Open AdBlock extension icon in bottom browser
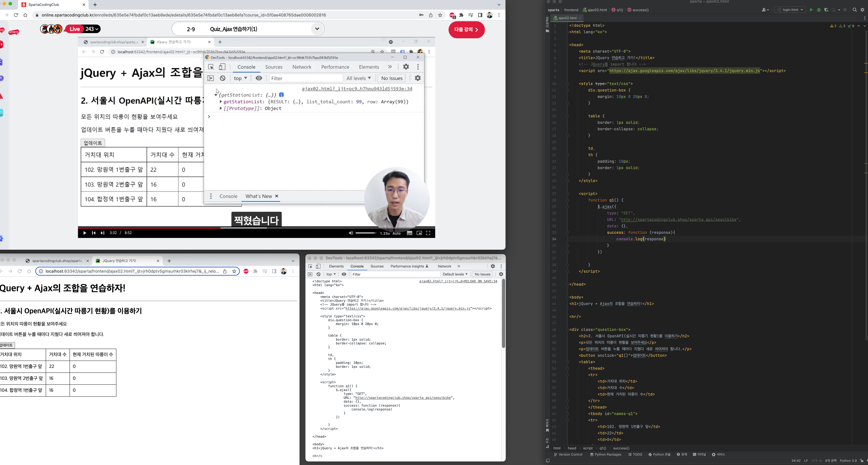This screenshot has width=868, height=465. pyautogui.click(x=246, y=271)
